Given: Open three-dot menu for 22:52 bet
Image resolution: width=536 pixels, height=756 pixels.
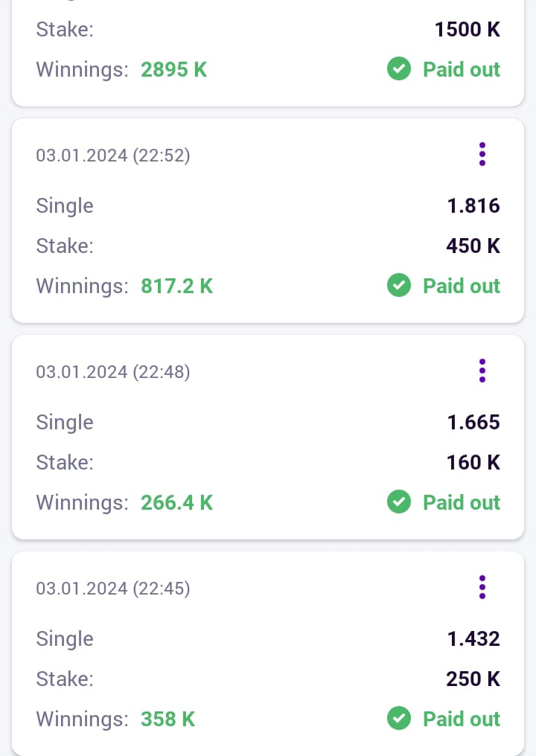Looking at the screenshot, I should coord(482,154).
